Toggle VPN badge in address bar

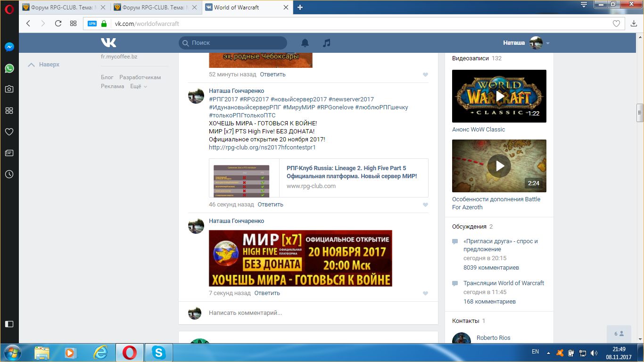pos(92,24)
